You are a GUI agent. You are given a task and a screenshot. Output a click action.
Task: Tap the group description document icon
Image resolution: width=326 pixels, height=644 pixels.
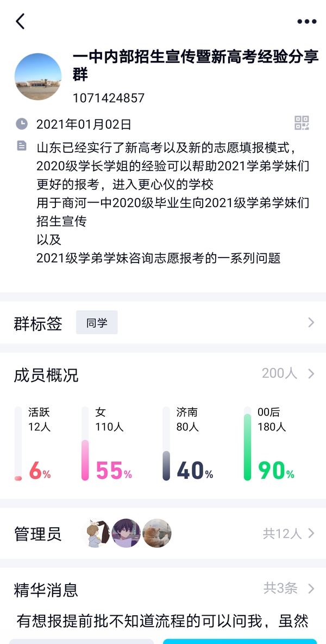pyautogui.click(x=21, y=146)
